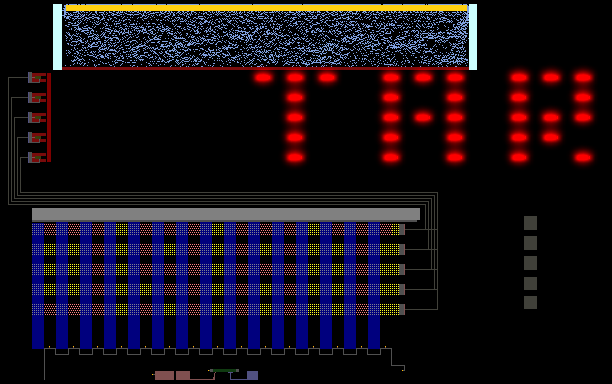
Task: Click the topmost switch component on the left
Action: (x=37, y=78)
